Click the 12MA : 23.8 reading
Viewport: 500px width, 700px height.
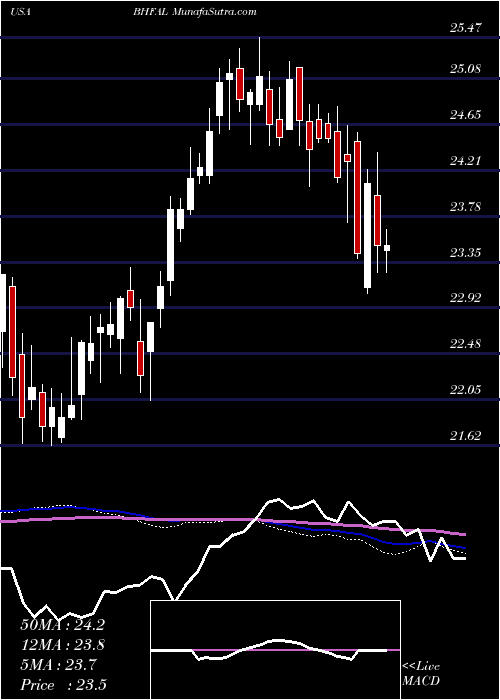(62, 645)
